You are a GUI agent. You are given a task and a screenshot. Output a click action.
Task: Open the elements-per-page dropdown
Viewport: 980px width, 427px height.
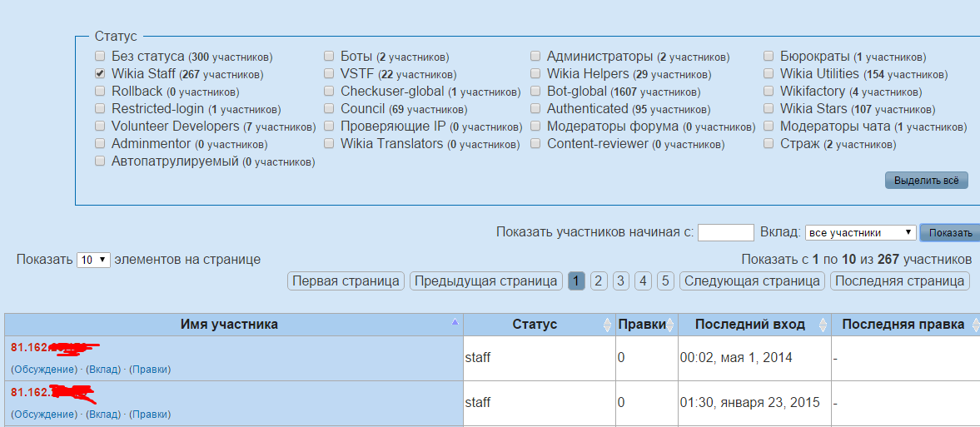pos(93,260)
